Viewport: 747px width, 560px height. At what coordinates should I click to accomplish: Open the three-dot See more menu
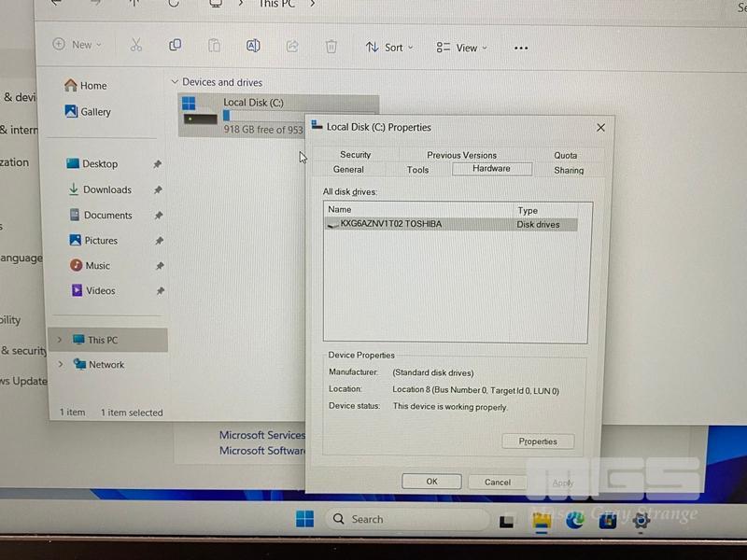point(521,49)
